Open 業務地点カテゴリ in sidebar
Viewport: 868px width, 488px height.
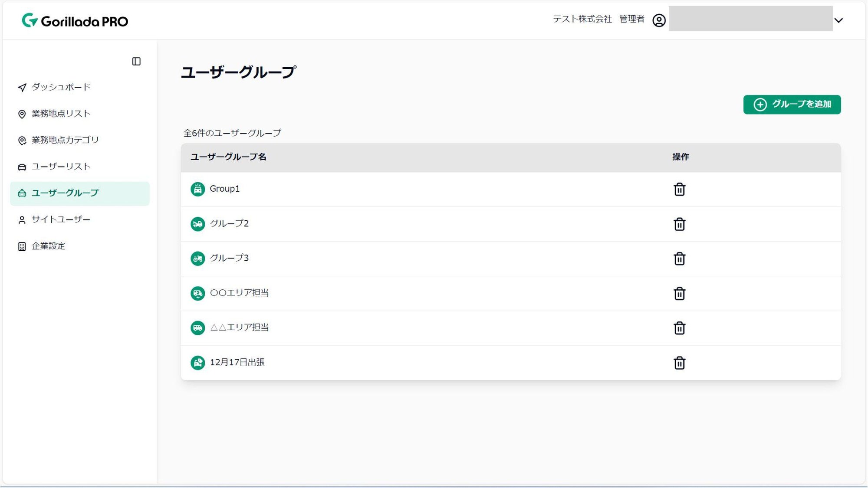pos(79,140)
